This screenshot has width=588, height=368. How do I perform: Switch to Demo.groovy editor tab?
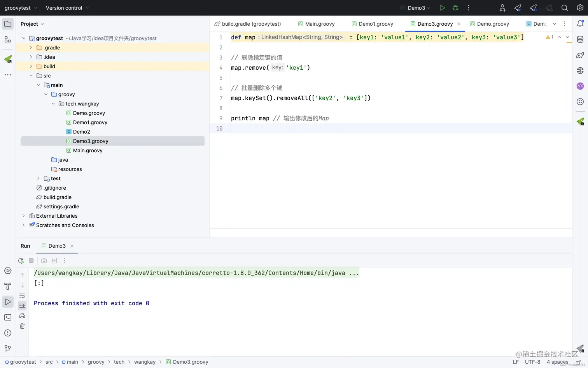point(490,24)
